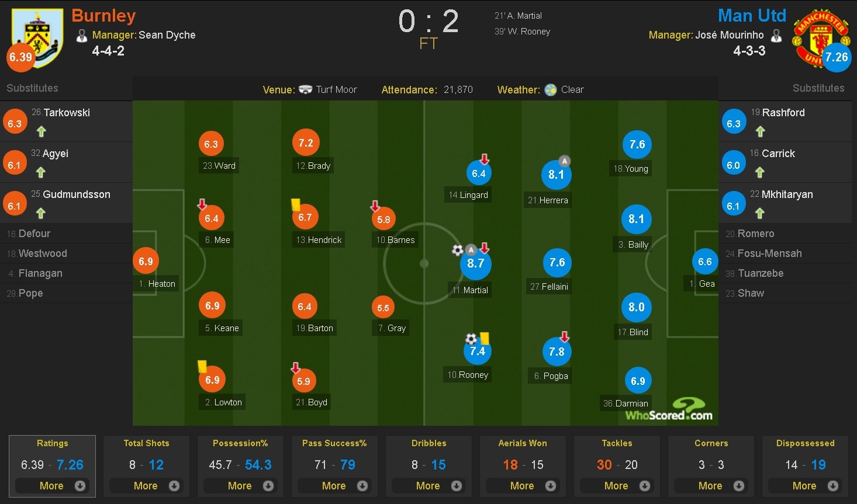Expand More under Possession%
The height and width of the screenshot is (504, 857).
point(240,485)
